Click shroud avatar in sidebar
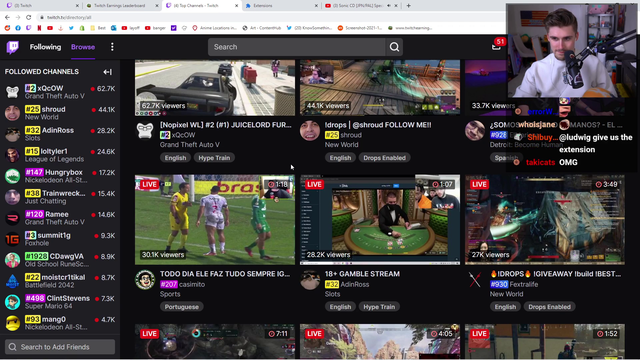640x360 pixels. pyautogui.click(x=12, y=113)
